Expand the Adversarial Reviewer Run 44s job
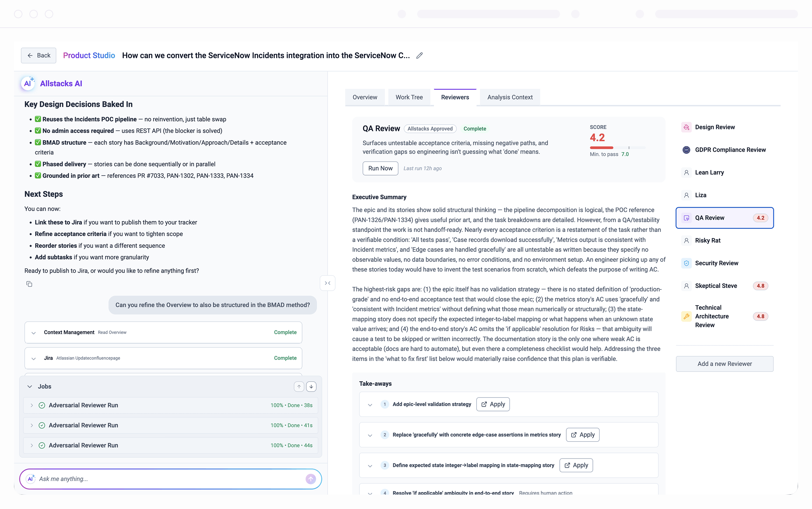The width and height of the screenshot is (812, 509). coord(31,445)
